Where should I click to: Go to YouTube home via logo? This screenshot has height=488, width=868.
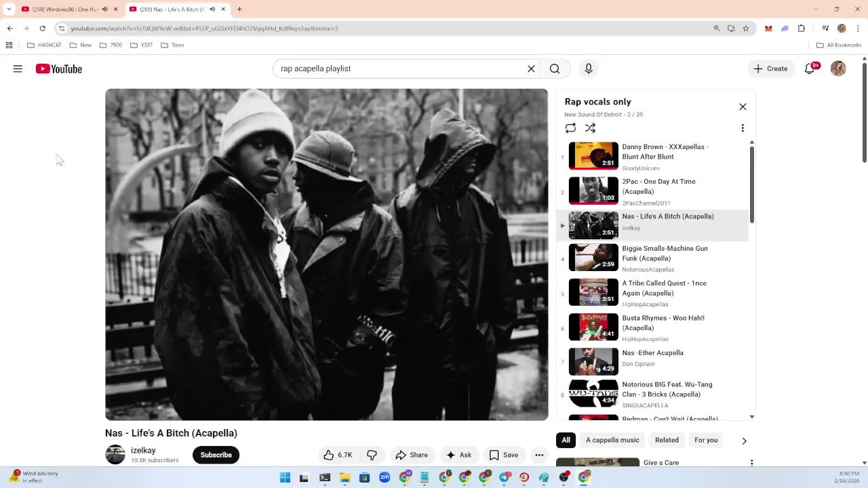pyautogui.click(x=59, y=68)
